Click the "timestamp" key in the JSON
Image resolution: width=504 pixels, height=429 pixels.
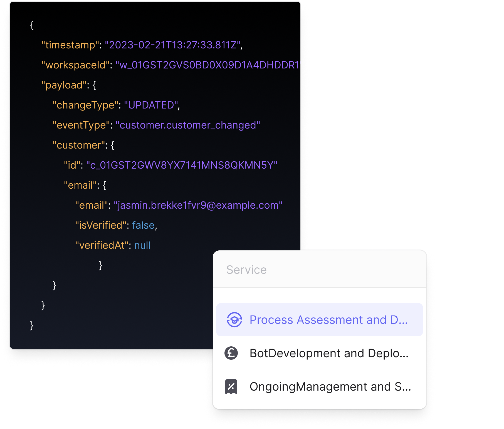pos(70,45)
